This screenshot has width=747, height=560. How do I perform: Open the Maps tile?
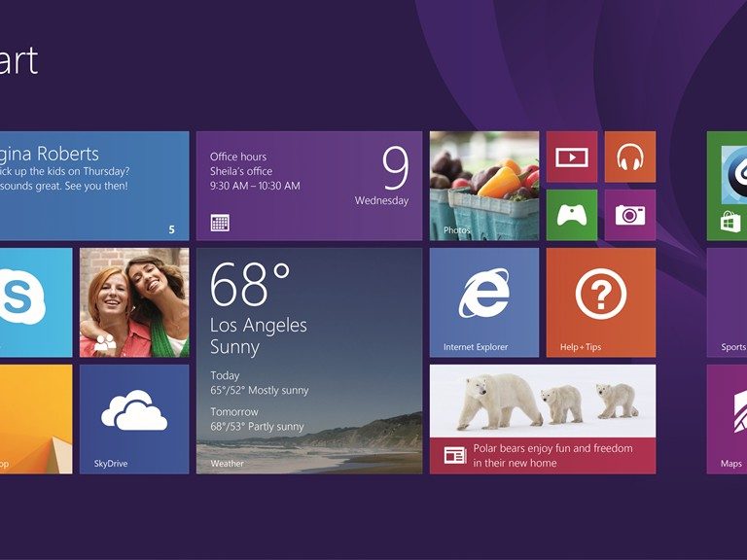727,419
